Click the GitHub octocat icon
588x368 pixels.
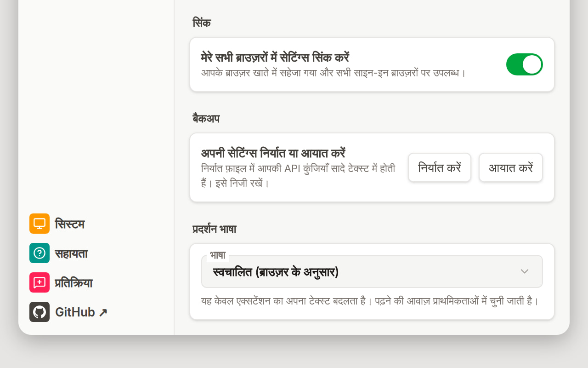point(40,312)
